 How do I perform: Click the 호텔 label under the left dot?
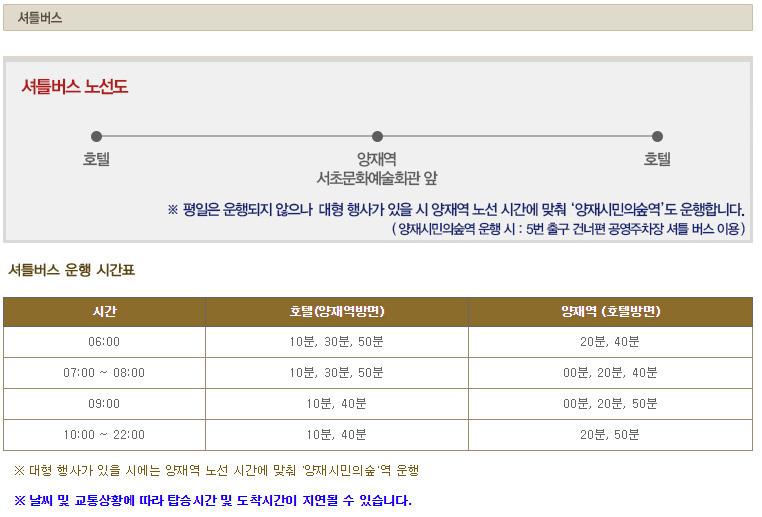(x=96, y=159)
